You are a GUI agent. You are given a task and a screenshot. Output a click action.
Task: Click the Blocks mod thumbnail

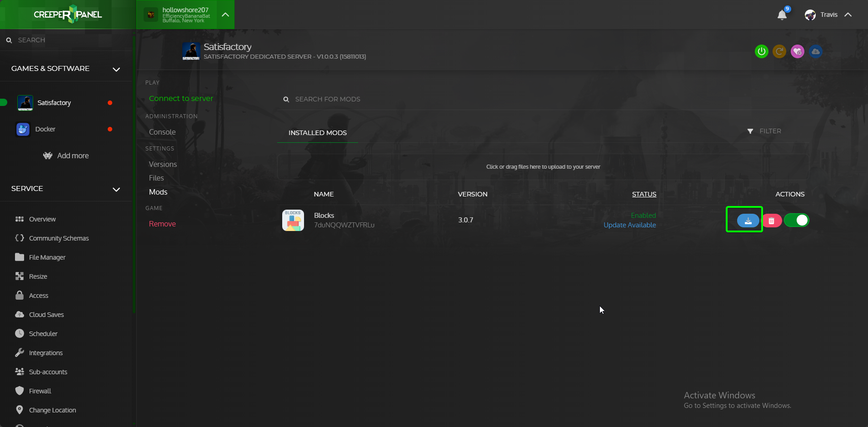point(293,220)
